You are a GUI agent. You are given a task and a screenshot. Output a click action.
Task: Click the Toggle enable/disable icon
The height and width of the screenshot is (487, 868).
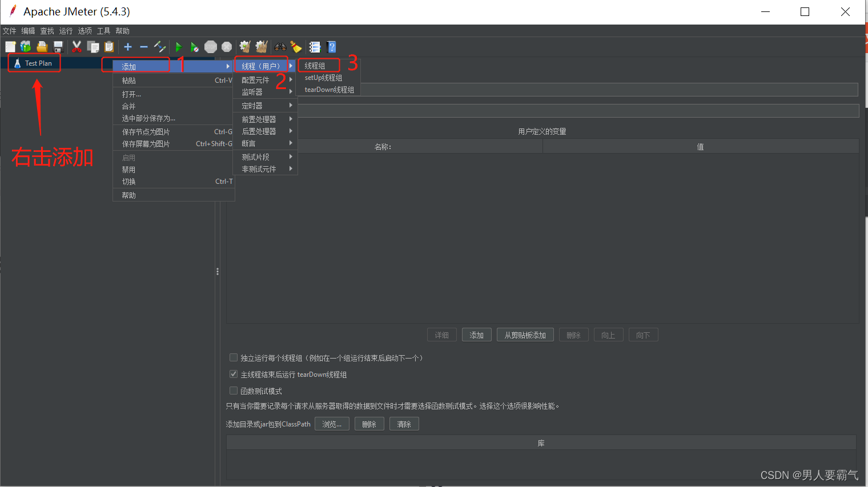coord(160,47)
